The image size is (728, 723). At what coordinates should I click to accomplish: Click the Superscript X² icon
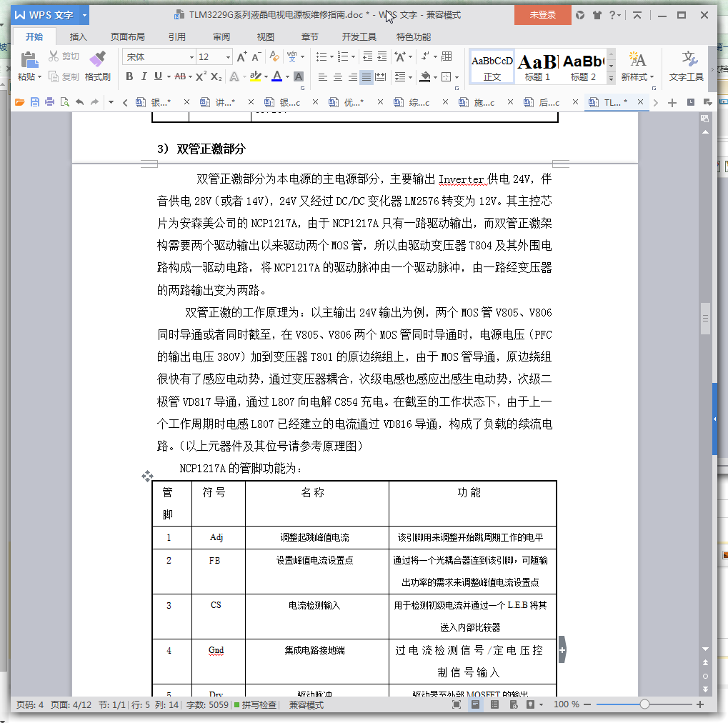tap(201, 76)
